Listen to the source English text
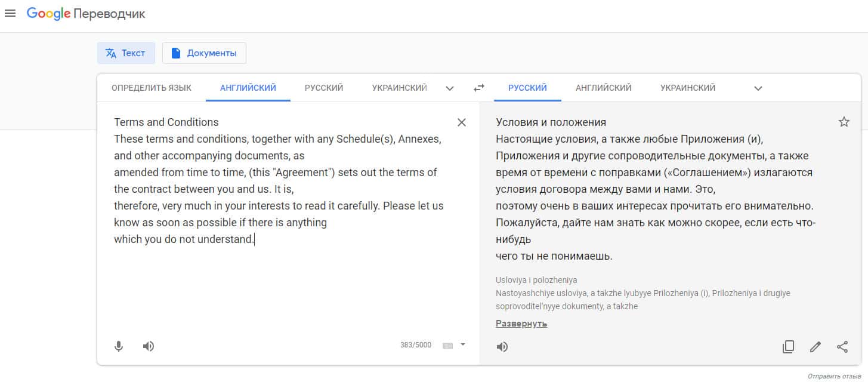This screenshot has width=868, height=388. click(149, 346)
